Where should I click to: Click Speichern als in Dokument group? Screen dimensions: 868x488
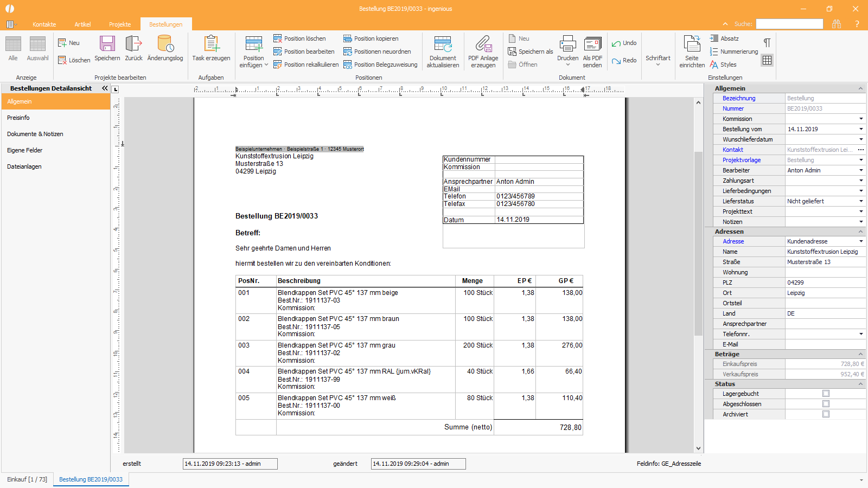[531, 52]
